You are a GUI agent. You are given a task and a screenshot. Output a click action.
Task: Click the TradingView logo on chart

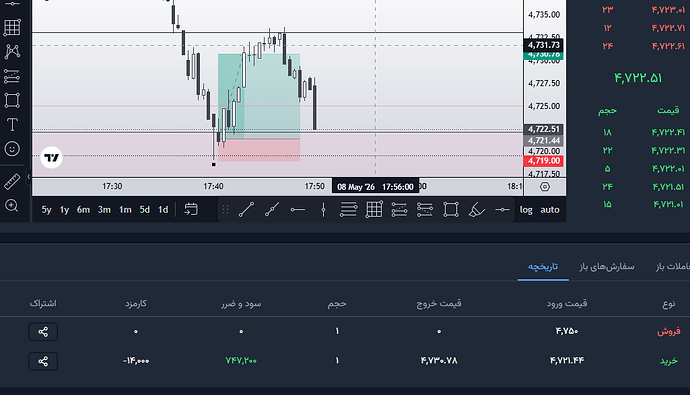51,157
